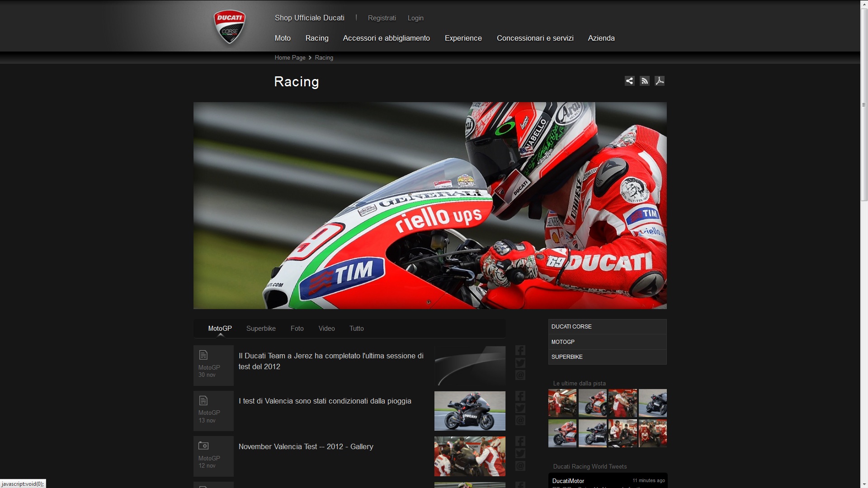This screenshot has width=868, height=488.
Task: Switch to the Video tab
Action: click(326, 328)
